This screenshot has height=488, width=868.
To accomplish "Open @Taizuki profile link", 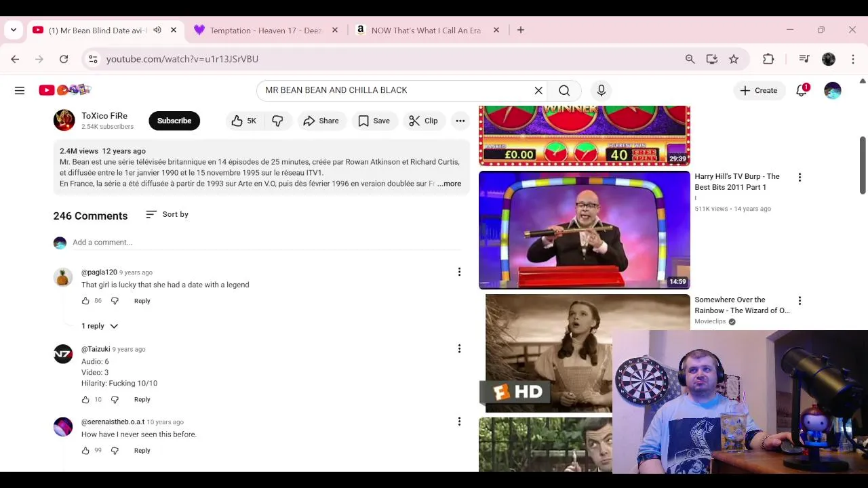I will (x=96, y=349).
